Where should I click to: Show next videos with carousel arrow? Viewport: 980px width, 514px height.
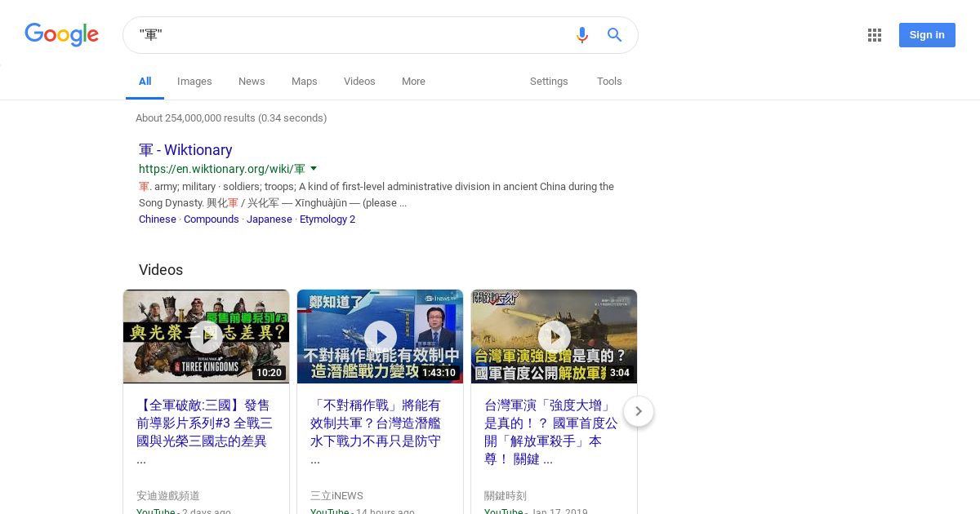point(639,411)
